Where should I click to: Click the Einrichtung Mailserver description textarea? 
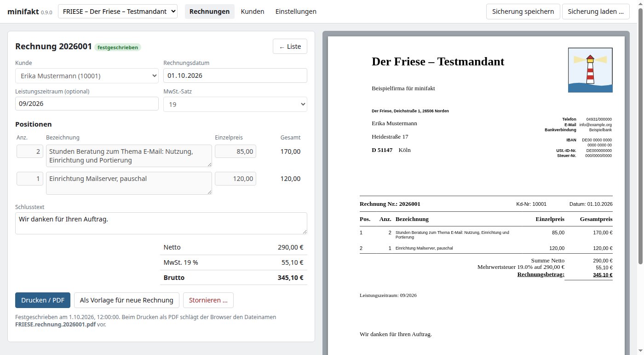coord(129,183)
